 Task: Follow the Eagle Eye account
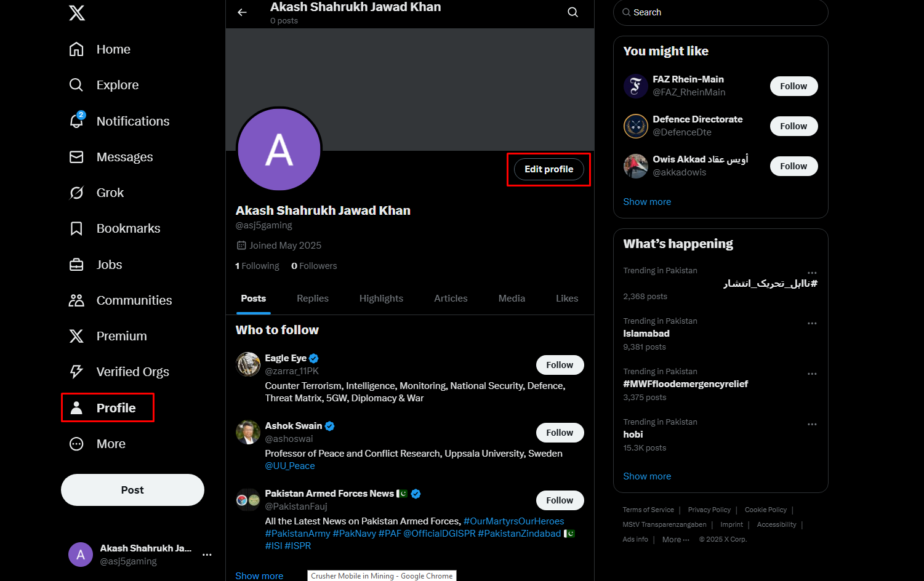click(560, 364)
